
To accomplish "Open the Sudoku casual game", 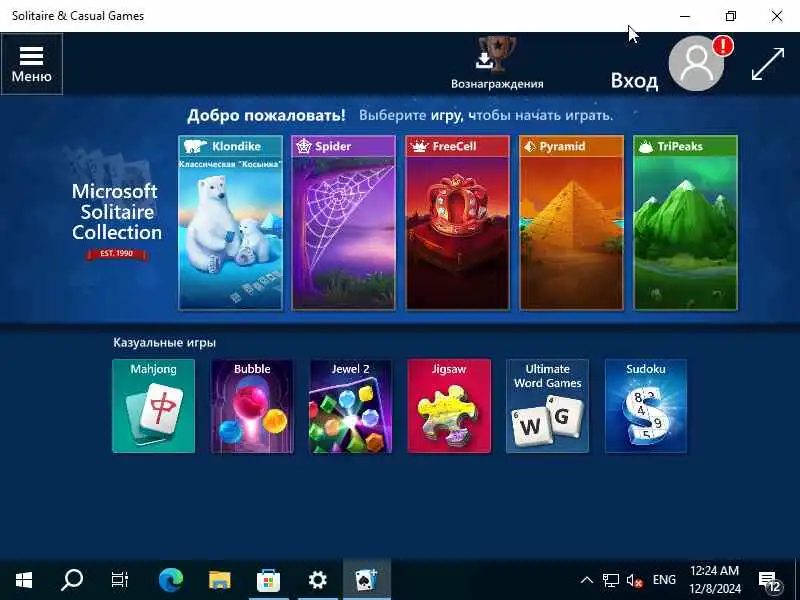I will click(646, 406).
